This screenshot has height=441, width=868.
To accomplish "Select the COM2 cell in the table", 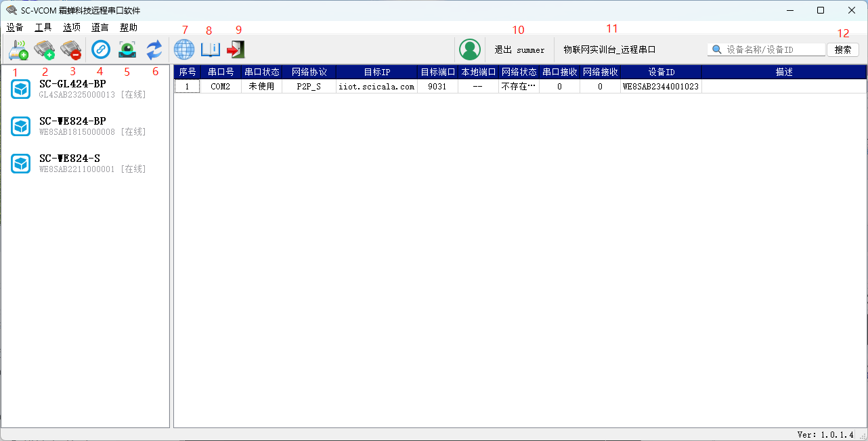I will click(x=221, y=87).
